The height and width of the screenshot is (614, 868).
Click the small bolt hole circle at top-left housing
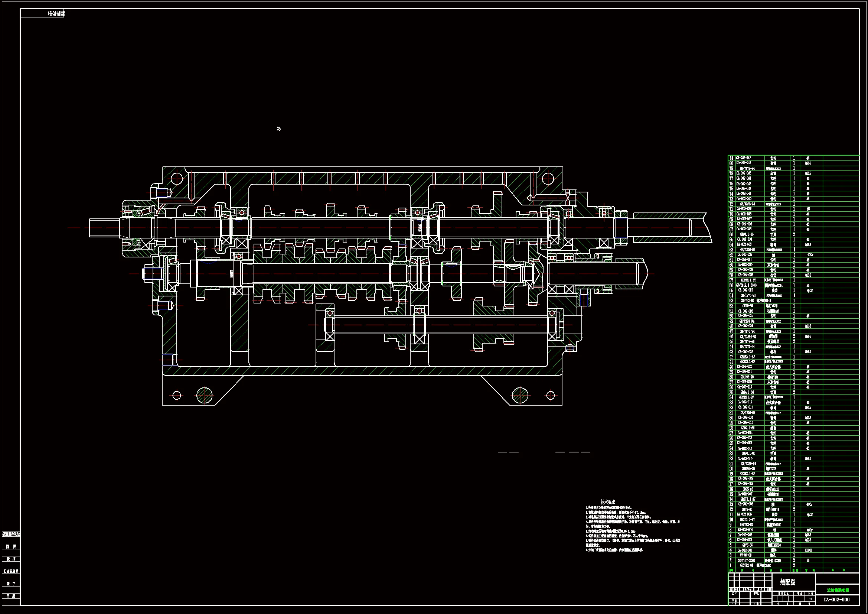pyautogui.click(x=176, y=178)
